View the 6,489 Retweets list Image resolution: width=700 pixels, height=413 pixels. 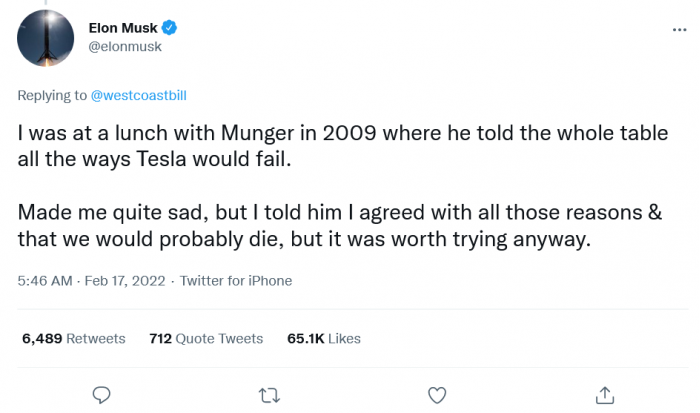[73, 338]
